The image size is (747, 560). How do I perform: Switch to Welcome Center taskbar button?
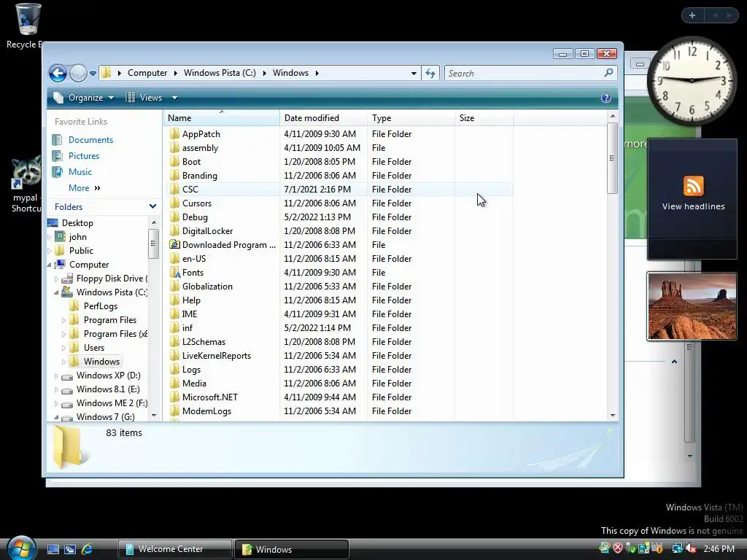[175, 549]
